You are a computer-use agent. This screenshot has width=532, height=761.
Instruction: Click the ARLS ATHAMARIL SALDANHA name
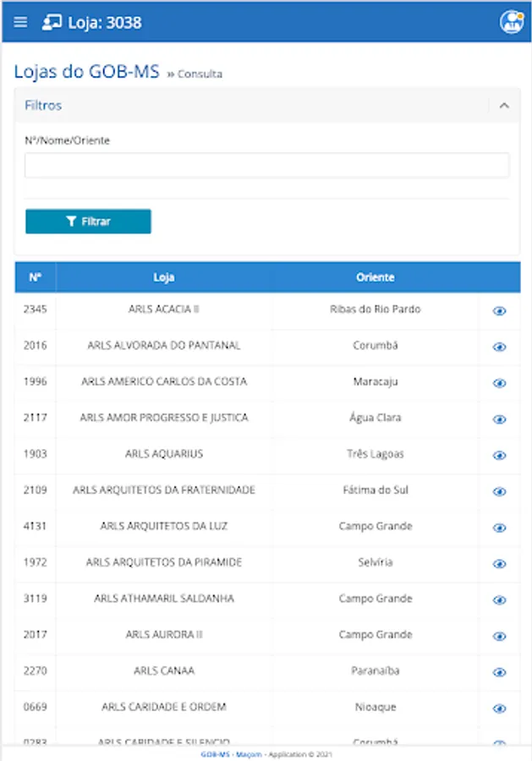point(164,599)
